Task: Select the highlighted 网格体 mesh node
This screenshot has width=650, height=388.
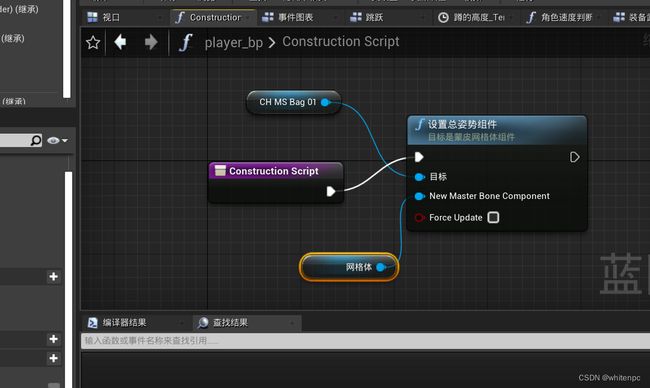Action: tap(349, 267)
